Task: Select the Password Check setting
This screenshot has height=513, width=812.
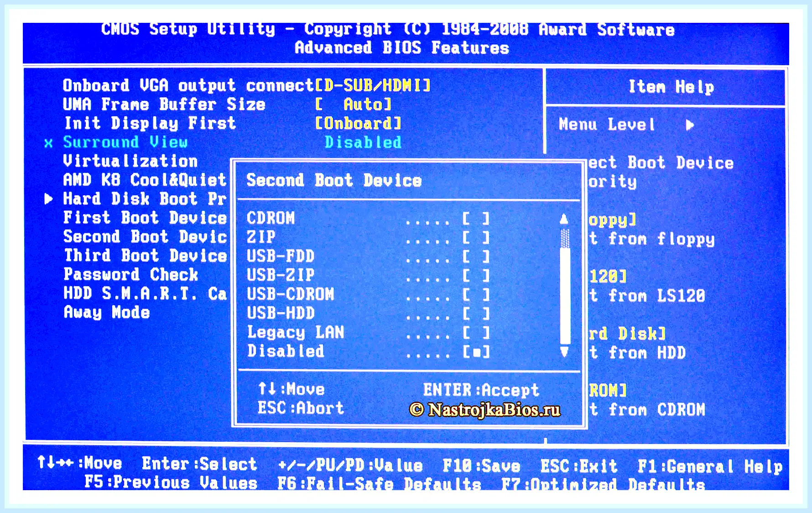Action: click(131, 275)
